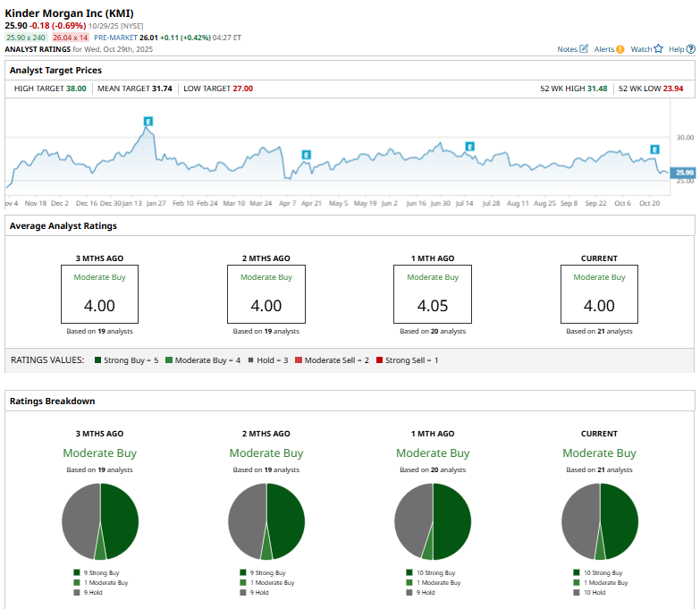Click the Analyst Target Prices heading

click(x=55, y=70)
